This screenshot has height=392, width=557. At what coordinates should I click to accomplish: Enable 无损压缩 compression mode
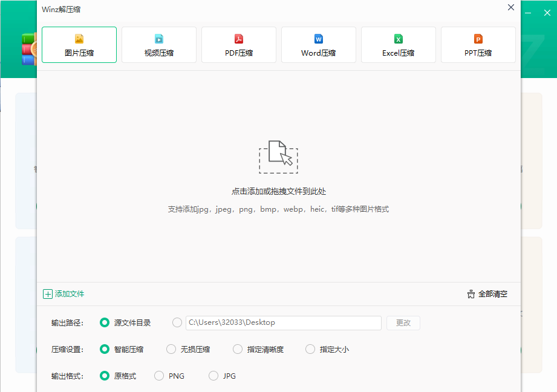click(171, 349)
